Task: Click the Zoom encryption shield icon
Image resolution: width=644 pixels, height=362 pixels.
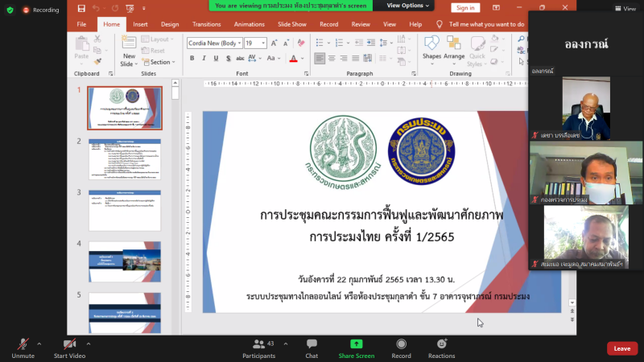Action: point(10,10)
